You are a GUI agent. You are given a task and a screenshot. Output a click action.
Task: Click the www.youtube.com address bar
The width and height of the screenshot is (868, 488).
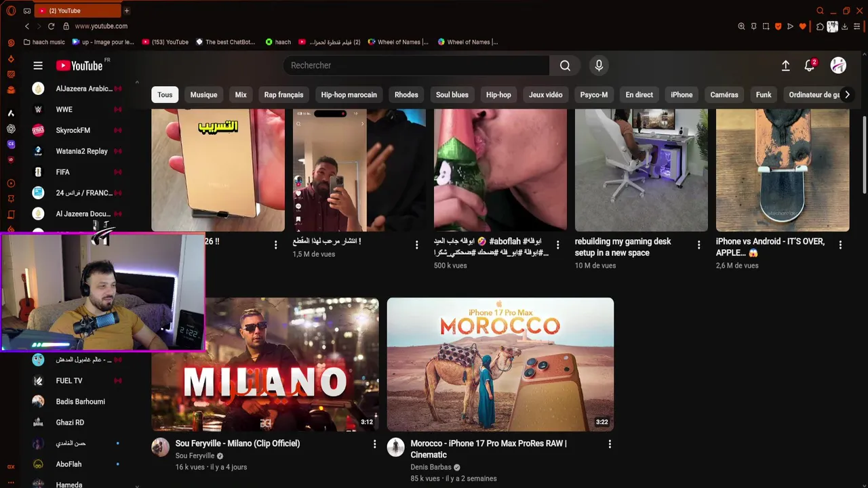pyautogui.click(x=101, y=26)
